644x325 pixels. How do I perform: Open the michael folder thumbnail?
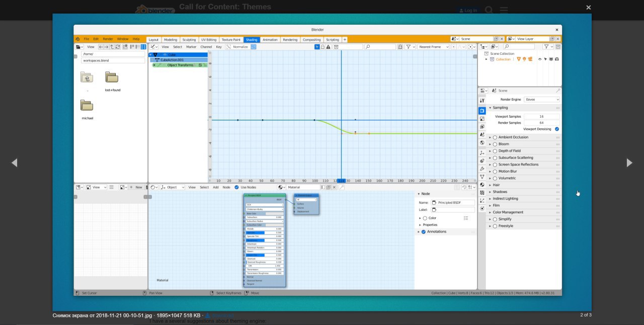(87, 106)
